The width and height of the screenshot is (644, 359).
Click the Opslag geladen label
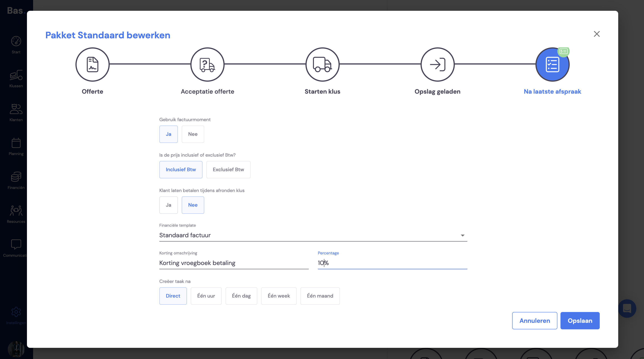pos(437,91)
